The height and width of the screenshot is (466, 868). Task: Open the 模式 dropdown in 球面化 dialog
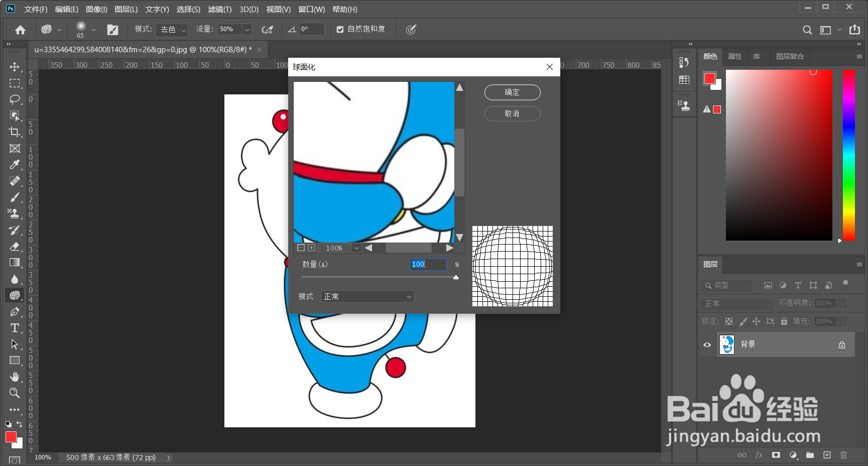click(367, 297)
